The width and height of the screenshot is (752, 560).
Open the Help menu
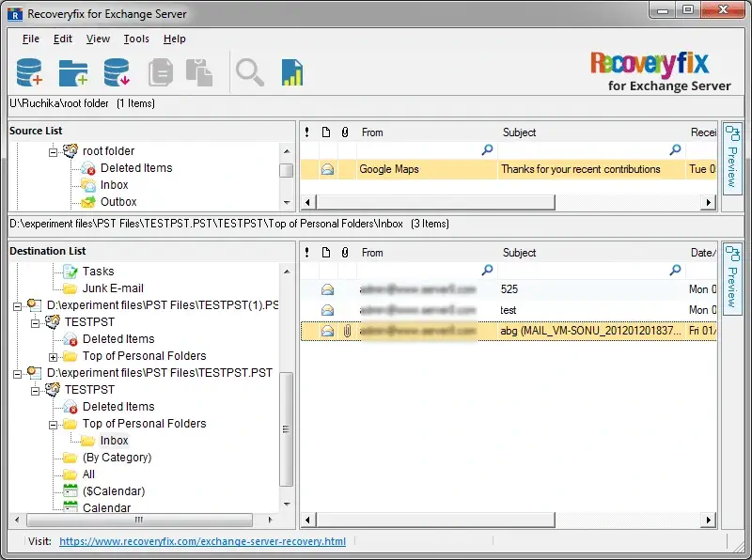(x=175, y=39)
